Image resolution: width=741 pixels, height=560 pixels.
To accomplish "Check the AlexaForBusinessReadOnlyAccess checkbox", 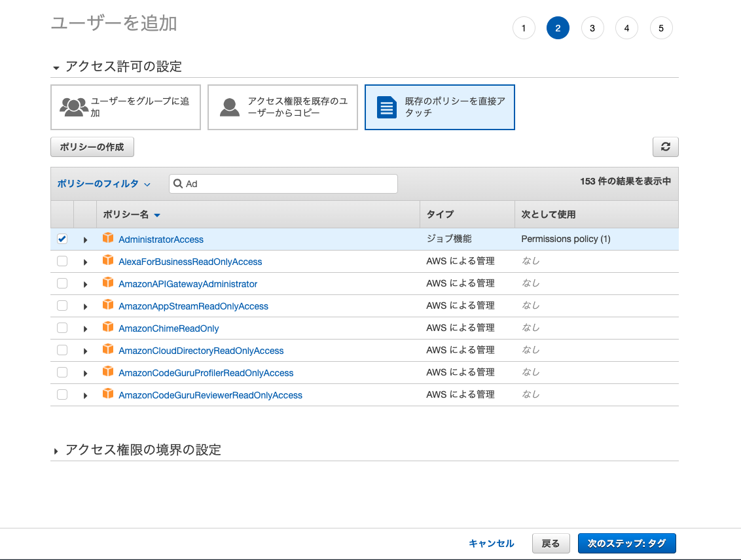I will click(x=62, y=262).
